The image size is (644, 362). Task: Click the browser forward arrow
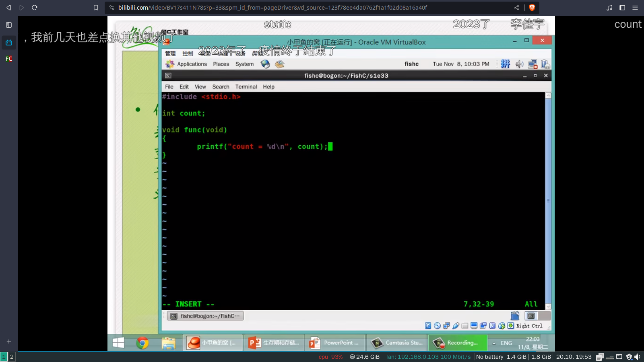point(22,8)
